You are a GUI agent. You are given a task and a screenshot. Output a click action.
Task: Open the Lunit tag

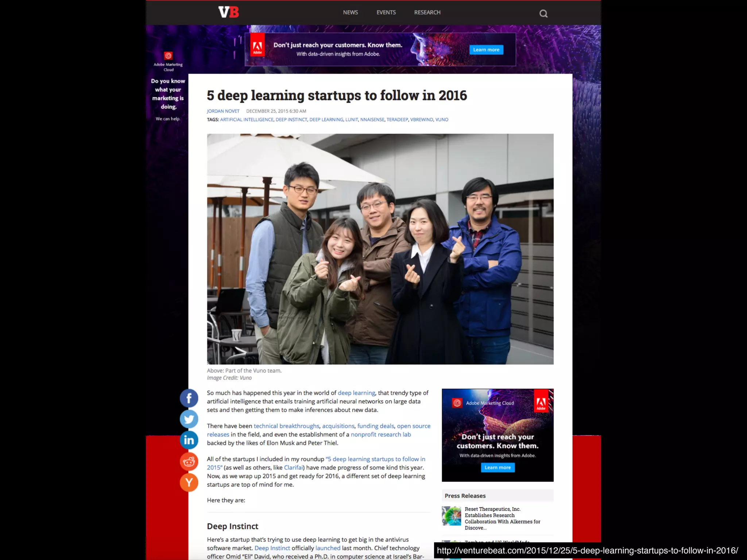click(352, 120)
